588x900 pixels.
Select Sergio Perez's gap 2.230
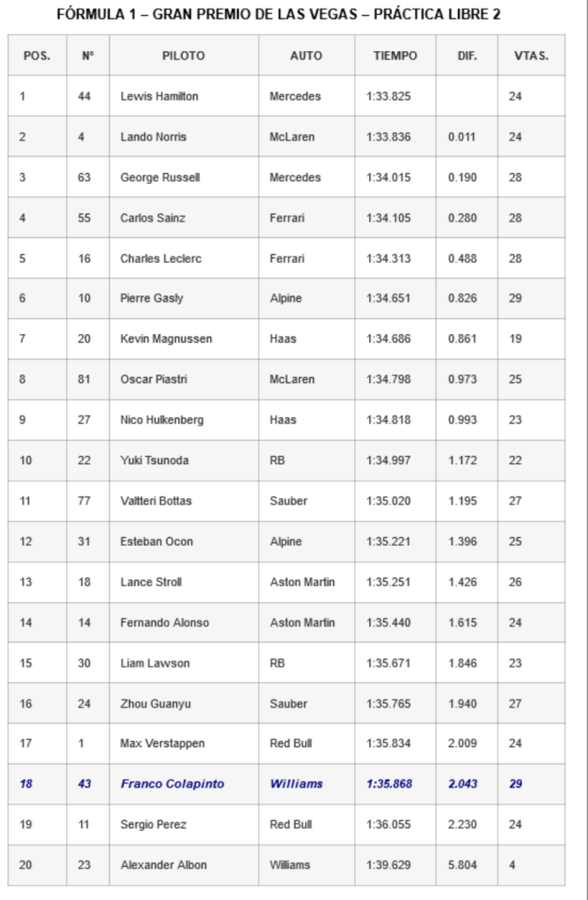tap(462, 824)
